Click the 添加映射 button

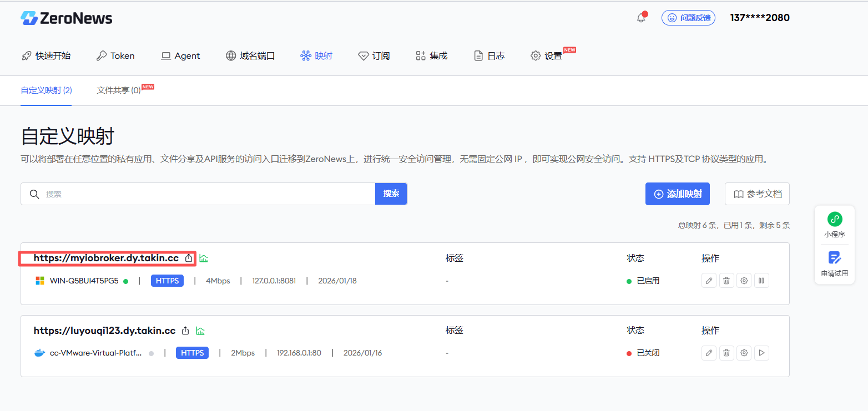pyautogui.click(x=678, y=194)
